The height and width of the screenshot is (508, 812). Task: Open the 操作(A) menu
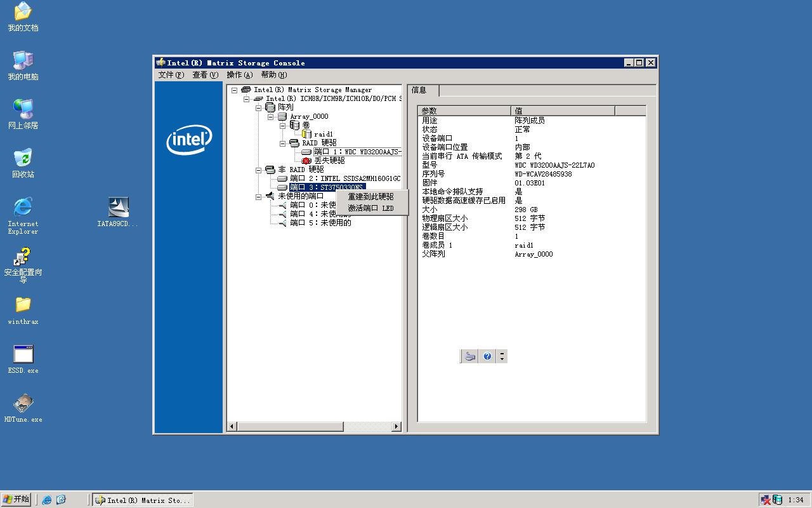[x=239, y=75]
